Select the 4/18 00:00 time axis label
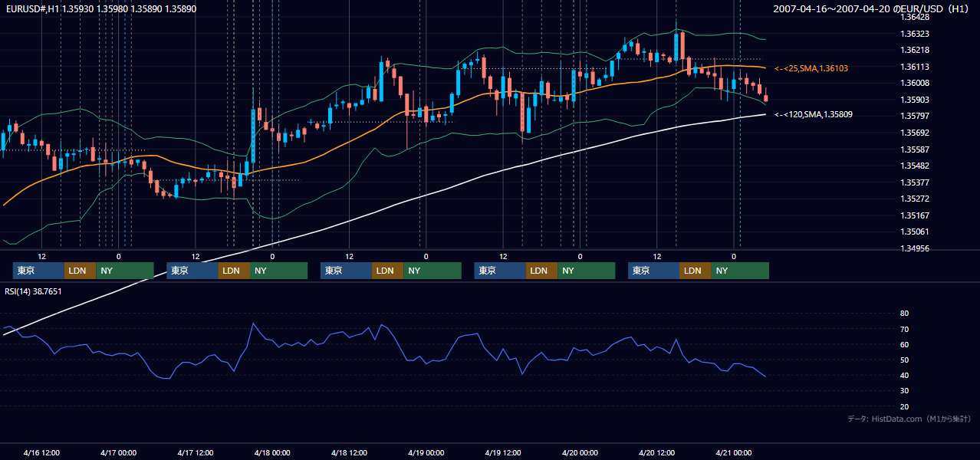The image size is (980, 460). point(272,453)
